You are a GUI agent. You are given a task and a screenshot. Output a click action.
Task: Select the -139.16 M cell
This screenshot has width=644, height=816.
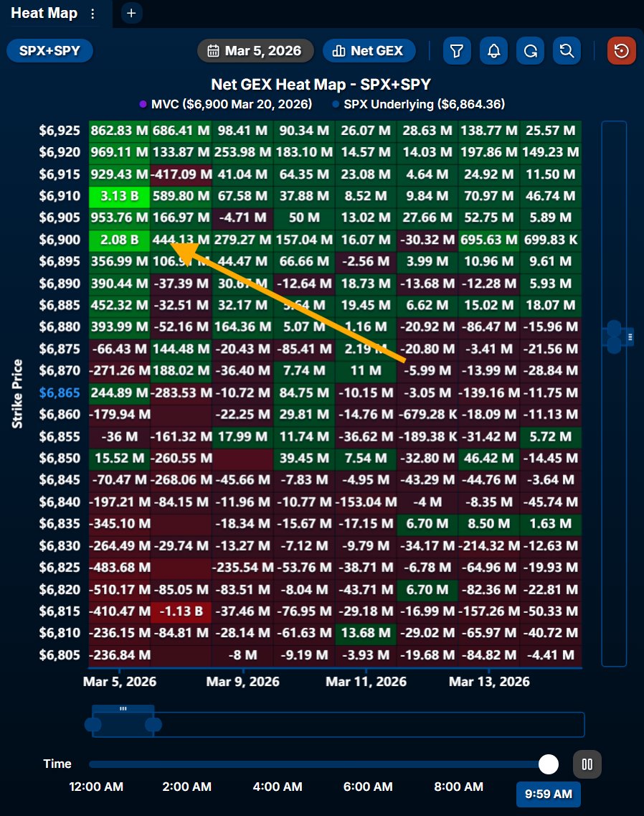pyautogui.click(x=488, y=393)
